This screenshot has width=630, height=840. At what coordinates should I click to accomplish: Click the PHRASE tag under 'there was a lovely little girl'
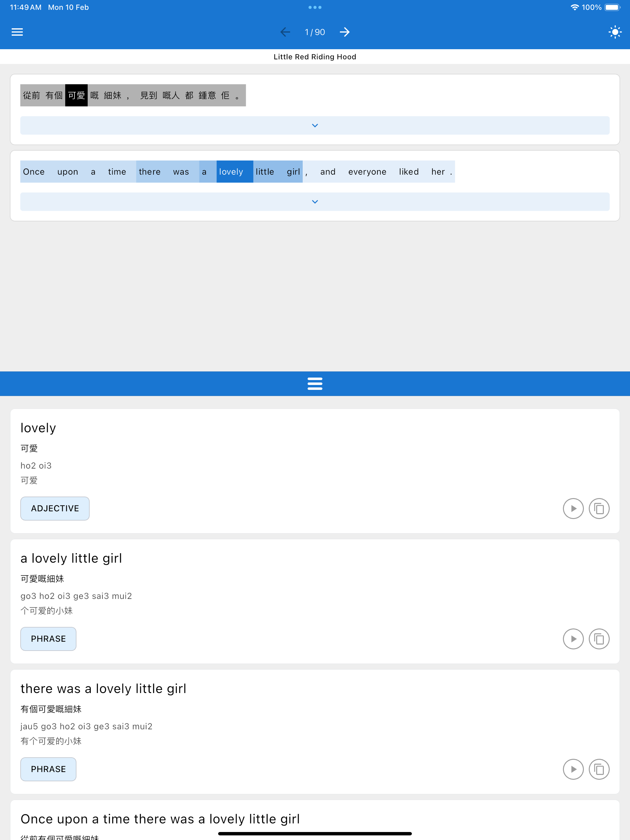48,769
